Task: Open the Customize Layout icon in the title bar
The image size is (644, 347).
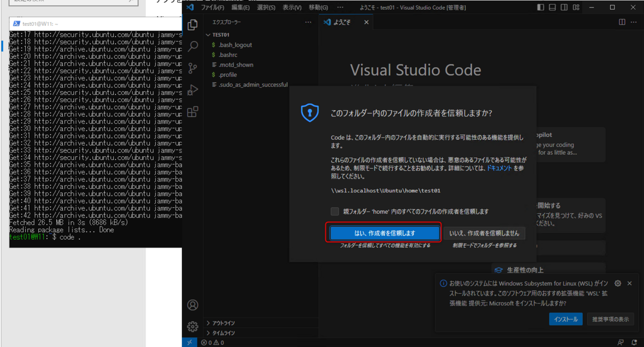Action: pyautogui.click(x=576, y=8)
